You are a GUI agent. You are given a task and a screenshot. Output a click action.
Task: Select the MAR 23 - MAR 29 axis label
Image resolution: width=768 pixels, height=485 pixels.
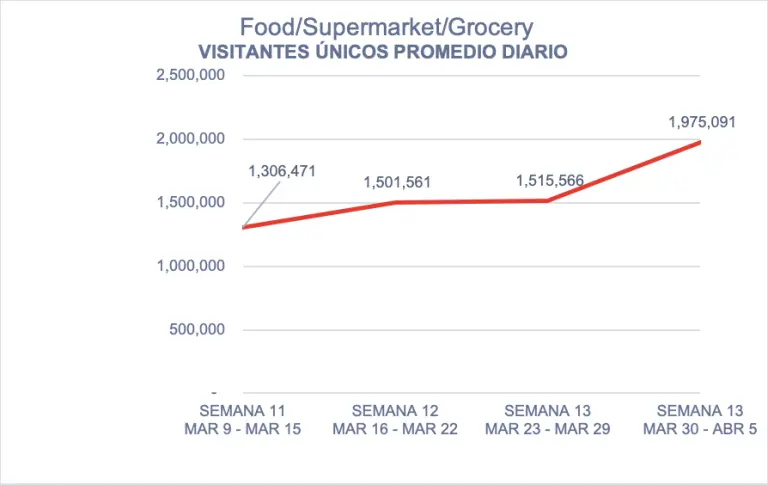[x=549, y=429]
